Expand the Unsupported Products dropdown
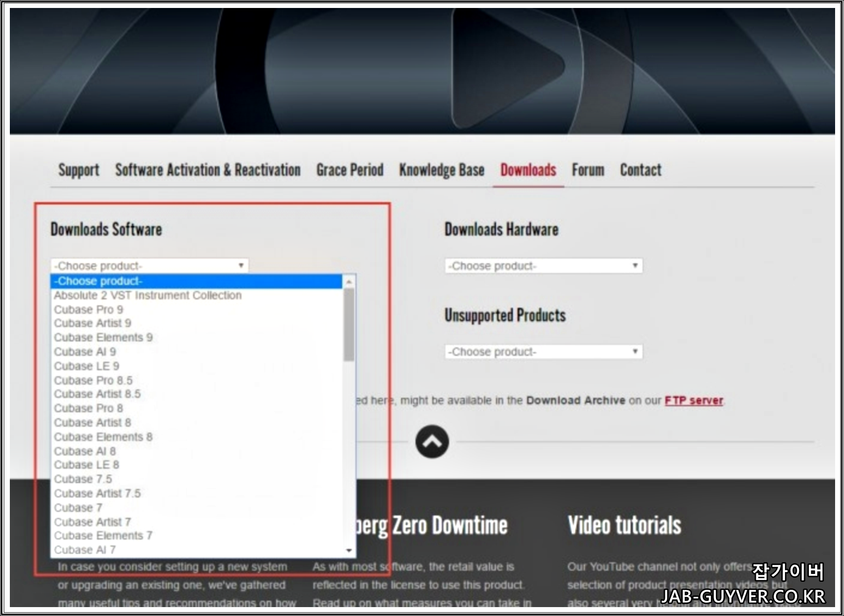 coord(543,352)
